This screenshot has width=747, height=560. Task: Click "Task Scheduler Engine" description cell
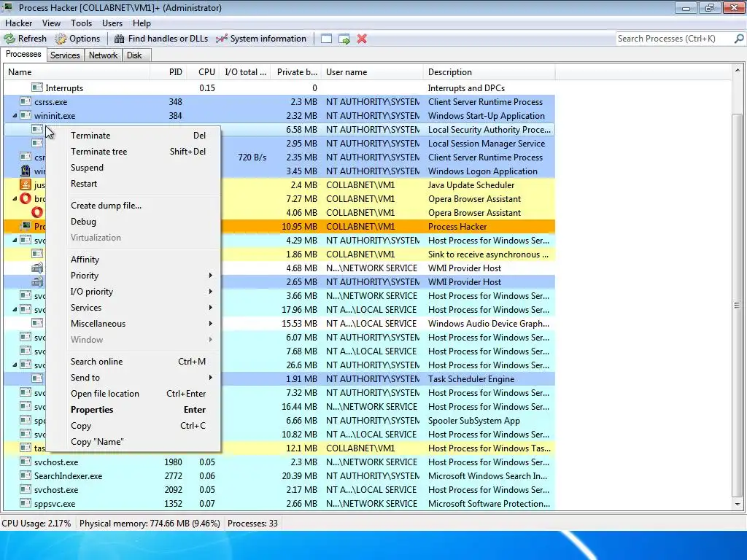[x=471, y=378]
